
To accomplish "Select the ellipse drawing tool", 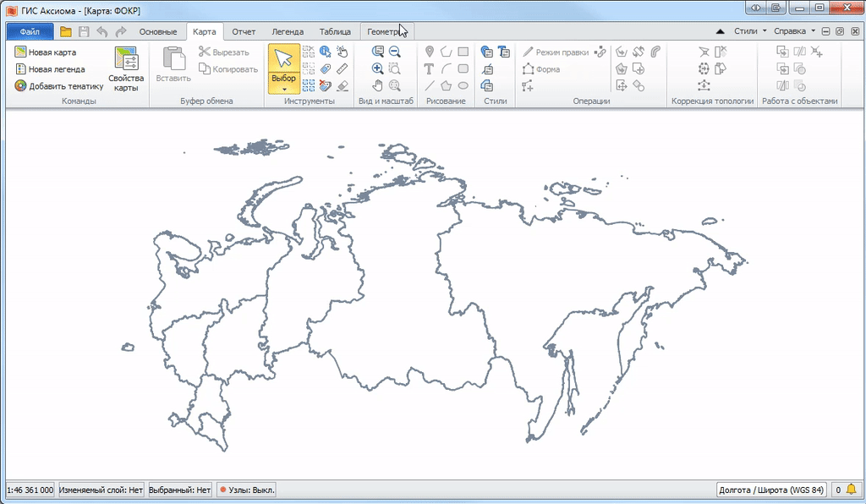I will click(463, 85).
